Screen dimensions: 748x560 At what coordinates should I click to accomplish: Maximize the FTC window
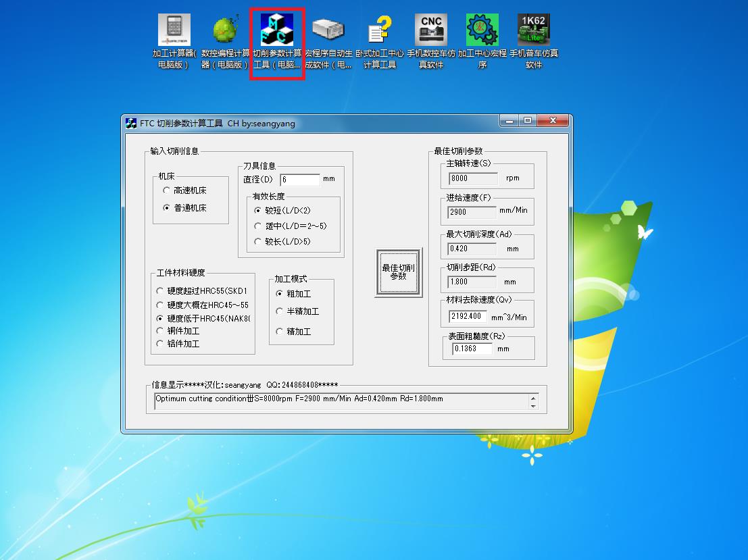click(528, 121)
